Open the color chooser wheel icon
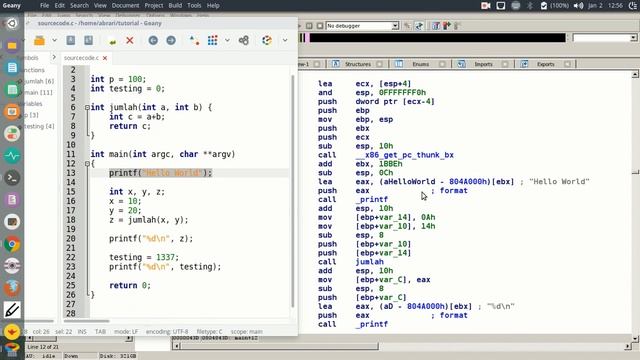The height and width of the screenshot is (360, 640). [267, 40]
